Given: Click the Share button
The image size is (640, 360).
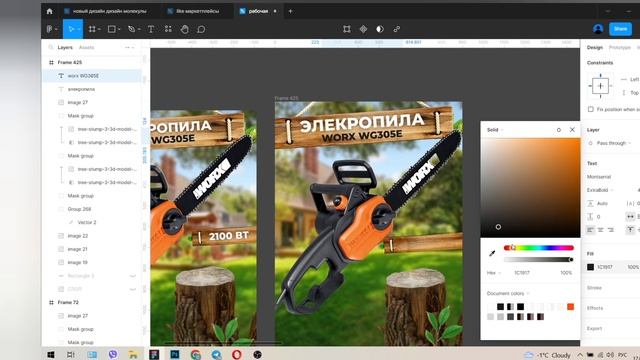Looking at the screenshot, I should [620, 29].
